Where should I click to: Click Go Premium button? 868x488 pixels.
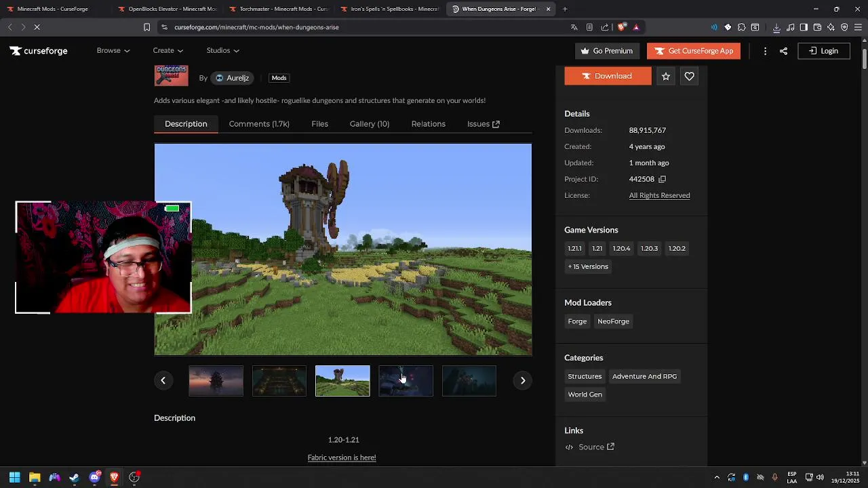606,51
